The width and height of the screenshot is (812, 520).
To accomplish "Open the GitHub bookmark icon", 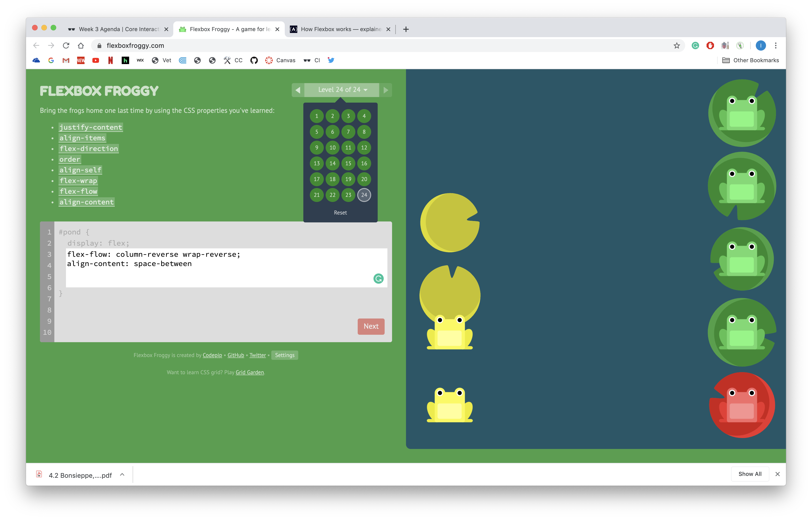I will (x=254, y=60).
